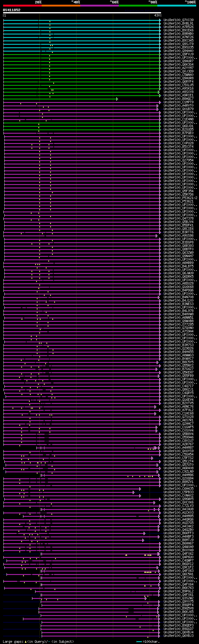The width and height of the screenshot is (199, 644).
Task: Select hit label UniRef100_Q6K3G4
Action: (178, 64)
